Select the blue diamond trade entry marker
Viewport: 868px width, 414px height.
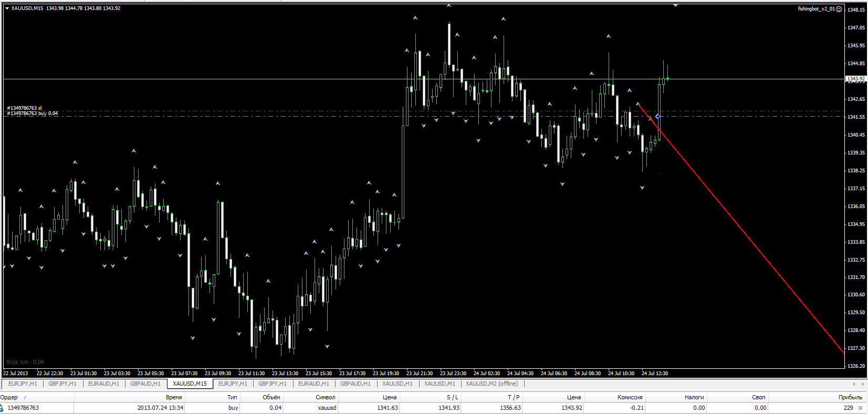657,116
